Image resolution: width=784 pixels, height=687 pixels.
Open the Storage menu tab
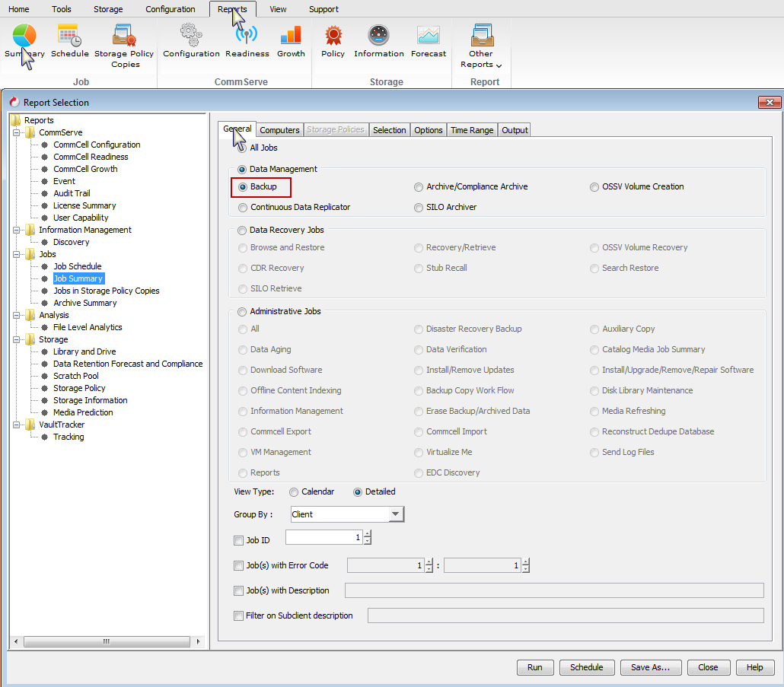pos(108,9)
